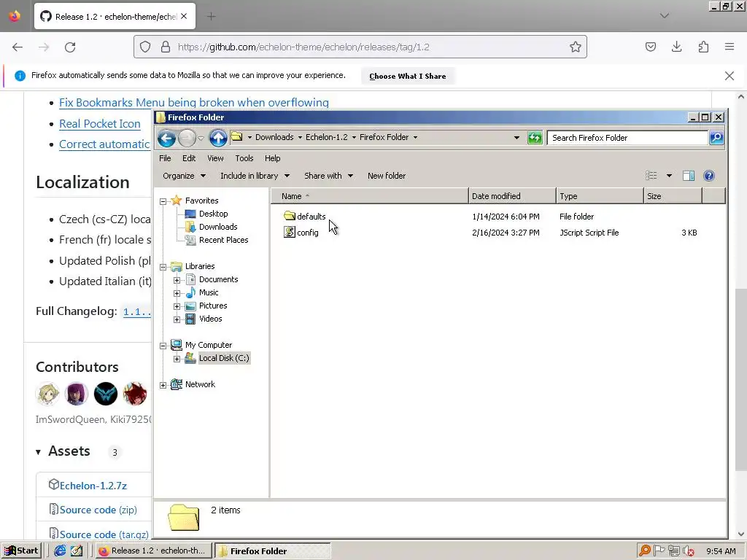Open the explorer Help menu
Viewport: 747px width, 560px height.
click(x=273, y=158)
